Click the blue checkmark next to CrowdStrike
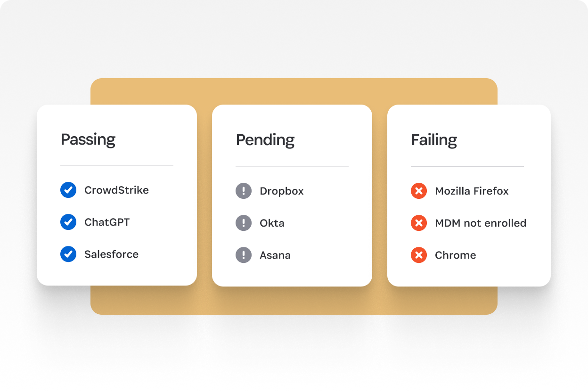Viewport: 588px width, 392px height. [68, 190]
